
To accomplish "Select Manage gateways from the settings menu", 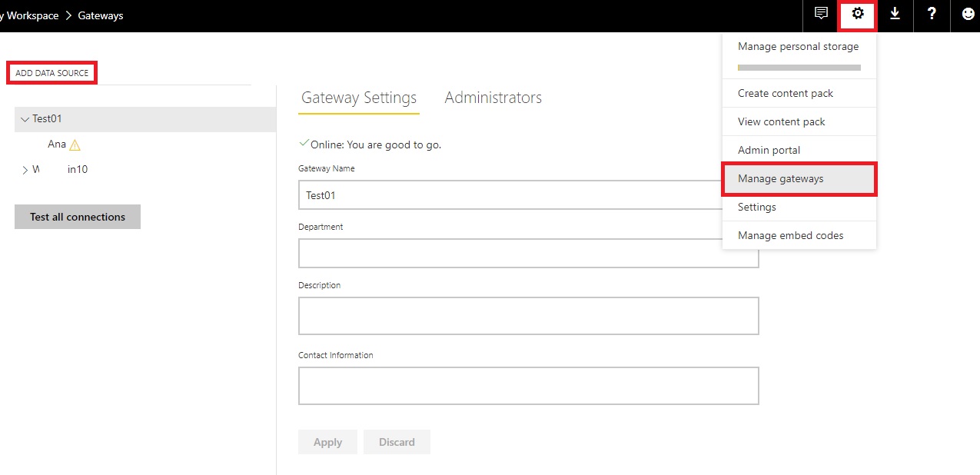I will click(x=779, y=178).
